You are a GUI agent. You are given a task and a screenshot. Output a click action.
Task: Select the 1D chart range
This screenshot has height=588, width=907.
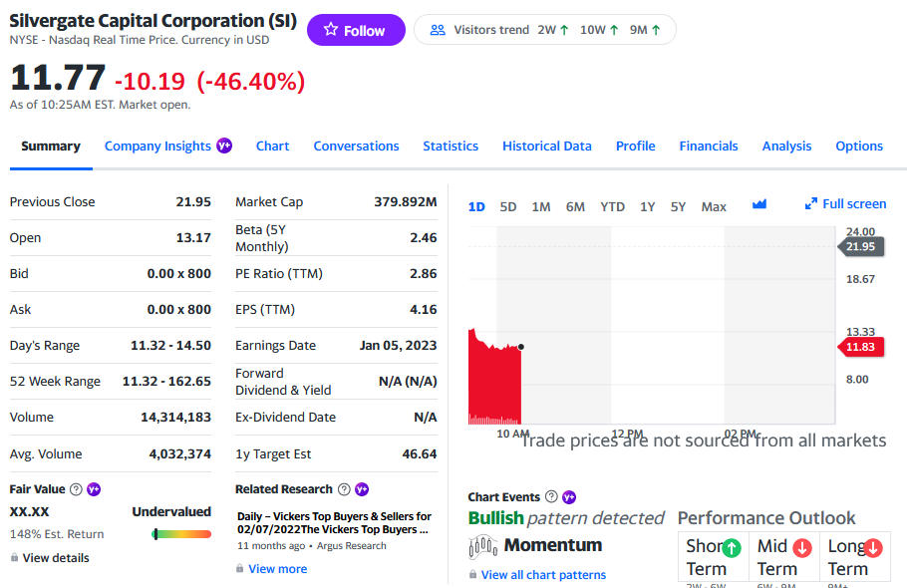pos(476,207)
